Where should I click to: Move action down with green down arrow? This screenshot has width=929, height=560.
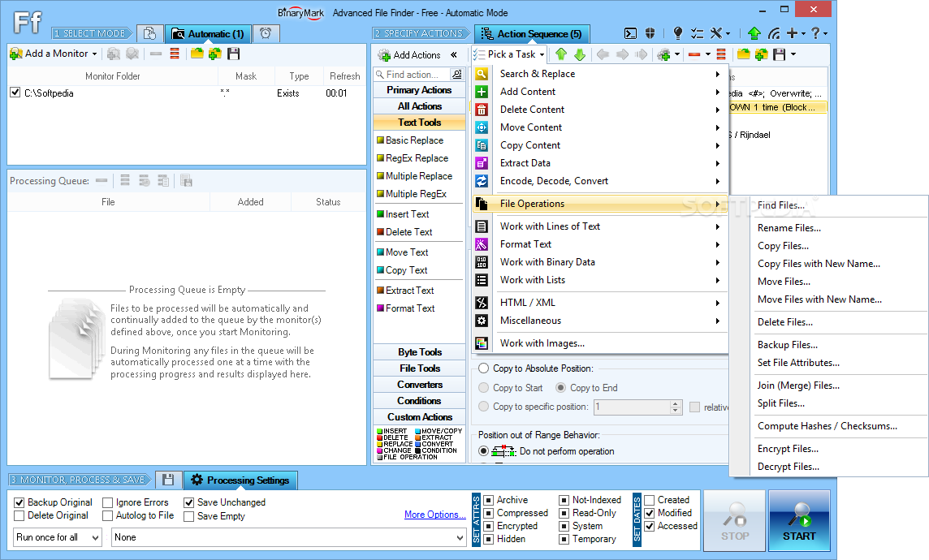[580, 54]
